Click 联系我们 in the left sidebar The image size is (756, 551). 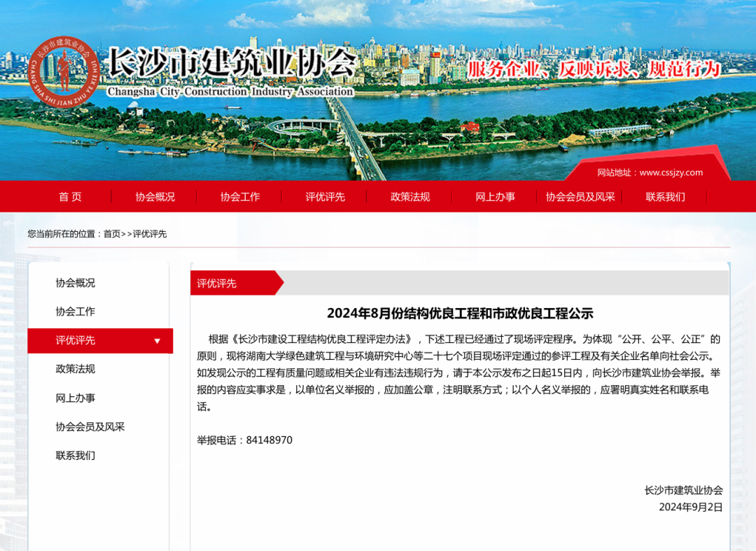tap(76, 455)
